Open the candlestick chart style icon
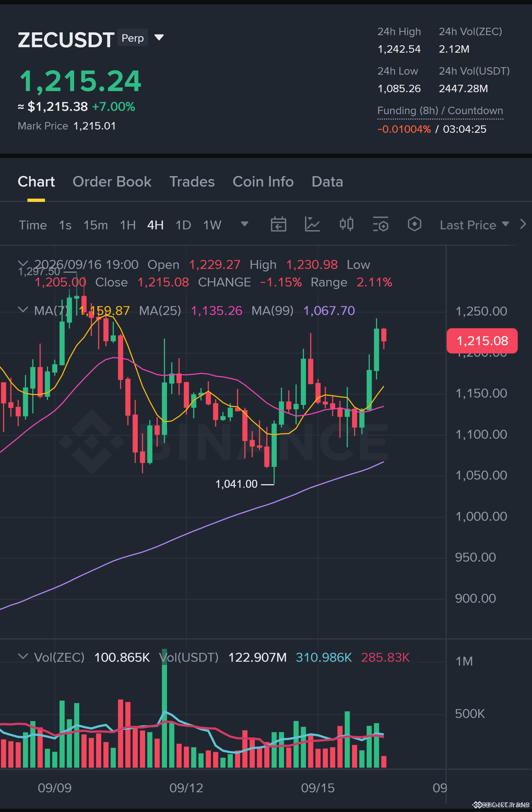Image resolution: width=532 pixels, height=812 pixels. (346, 224)
